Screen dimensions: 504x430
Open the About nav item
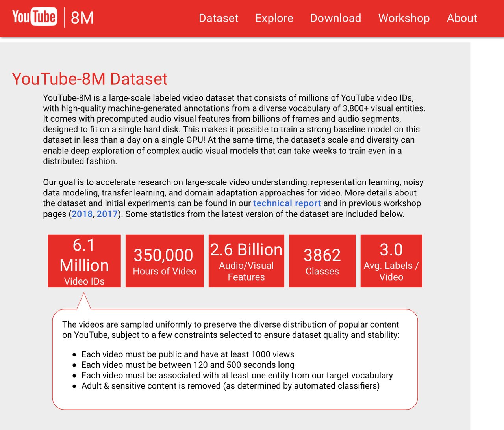[462, 18]
